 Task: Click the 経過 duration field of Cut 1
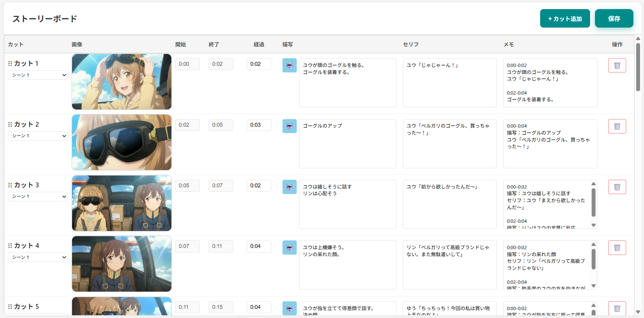tap(259, 64)
